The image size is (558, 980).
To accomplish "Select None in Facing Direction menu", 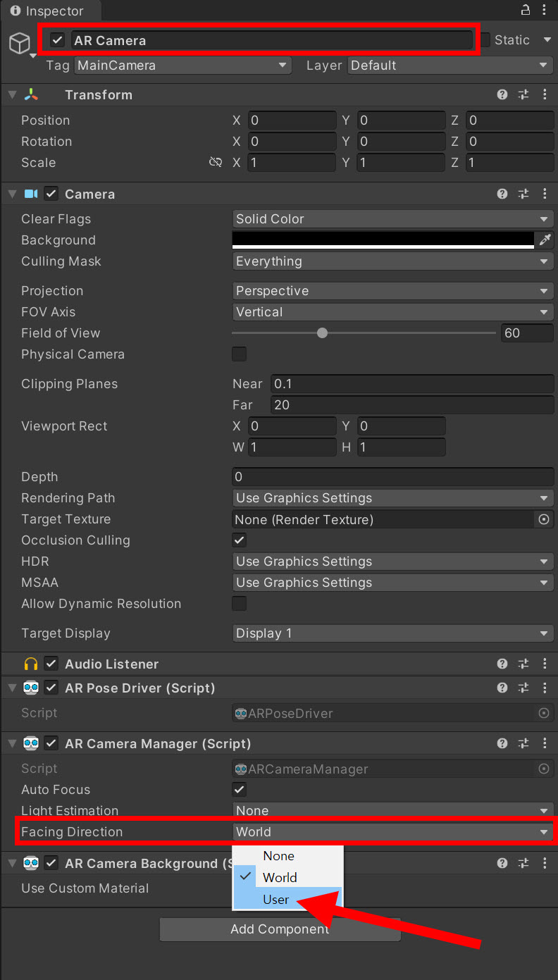I will [x=287, y=856].
